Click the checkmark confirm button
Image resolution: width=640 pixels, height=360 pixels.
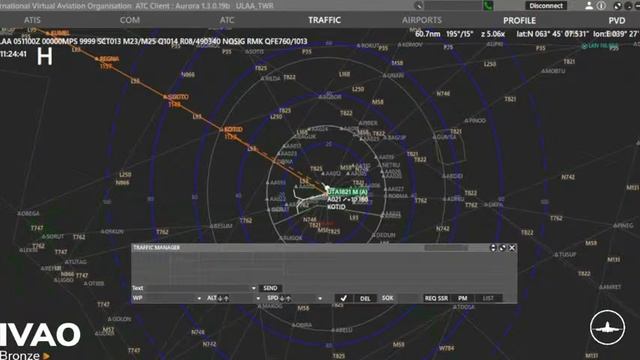pyautogui.click(x=344, y=298)
